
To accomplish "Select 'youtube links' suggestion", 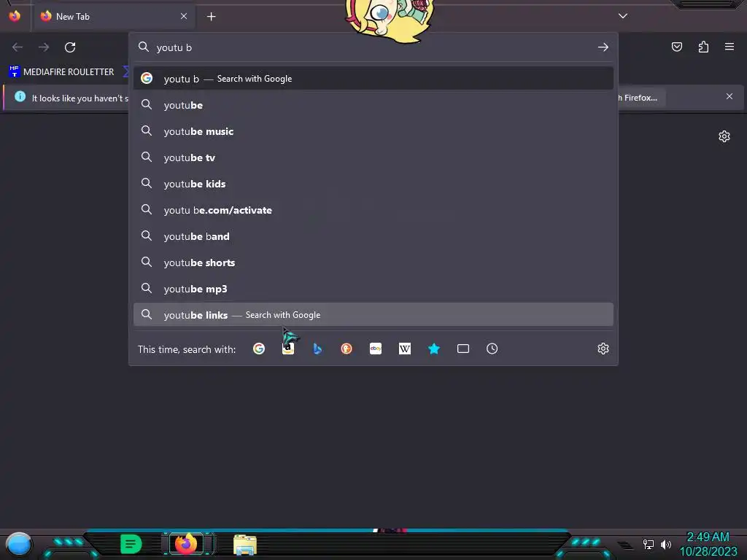I will click(x=373, y=315).
